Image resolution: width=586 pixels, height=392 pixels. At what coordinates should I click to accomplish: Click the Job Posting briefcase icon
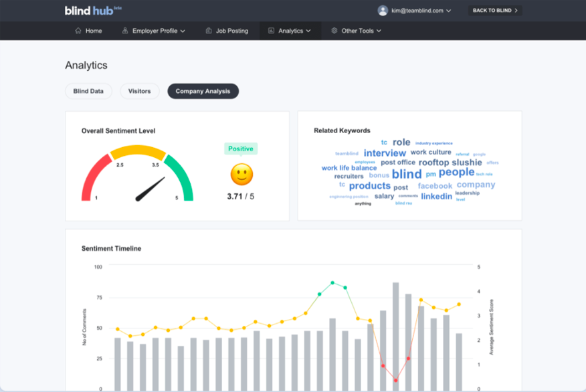click(209, 31)
